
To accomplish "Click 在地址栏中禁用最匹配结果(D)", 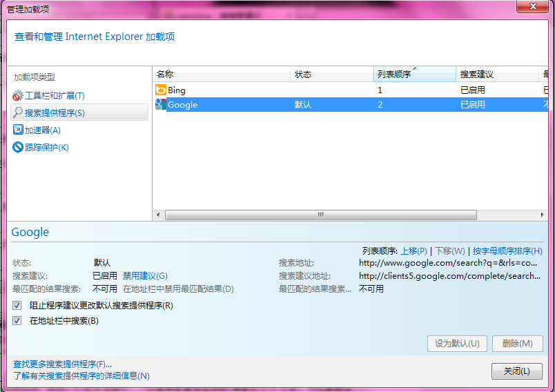I will pos(178,288).
